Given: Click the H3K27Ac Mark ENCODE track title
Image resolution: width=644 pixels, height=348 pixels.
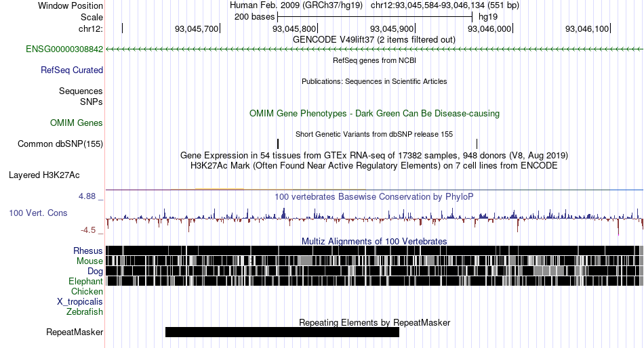Looking at the screenshot, I should pyautogui.click(x=374, y=166).
